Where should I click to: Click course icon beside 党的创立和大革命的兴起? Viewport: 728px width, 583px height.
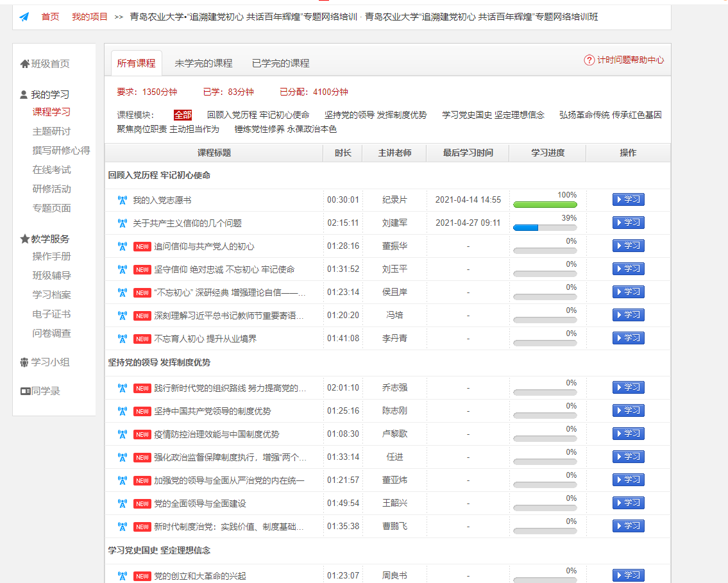coord(122,576)
